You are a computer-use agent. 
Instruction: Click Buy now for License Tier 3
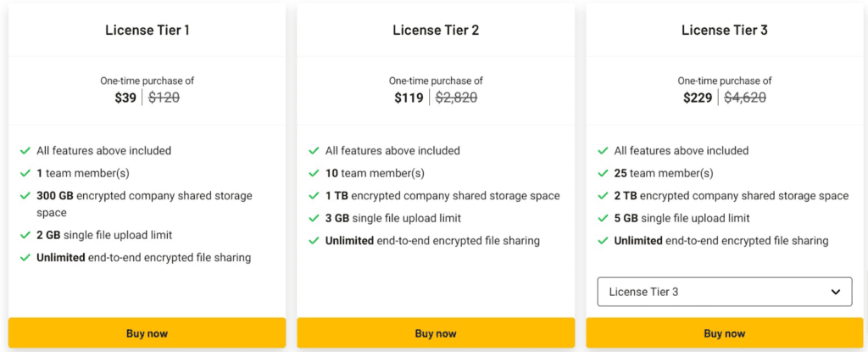[x=725, y=332]
